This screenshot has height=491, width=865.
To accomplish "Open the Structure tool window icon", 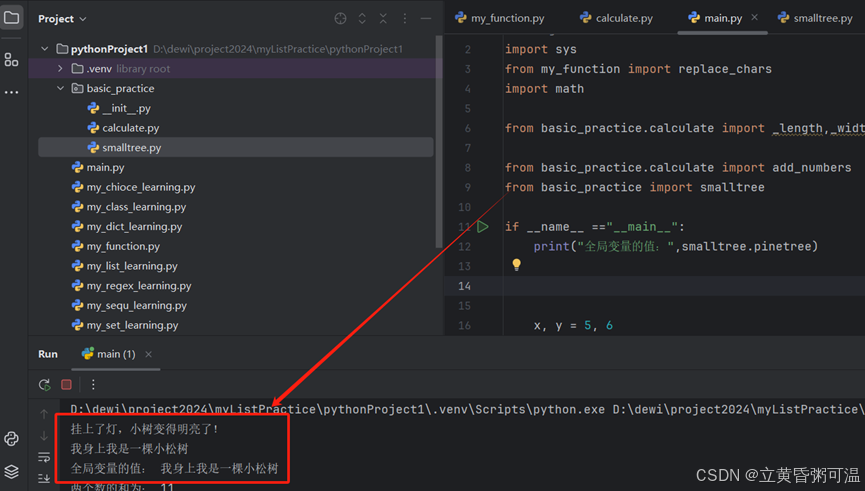I will tap(12, 60).
